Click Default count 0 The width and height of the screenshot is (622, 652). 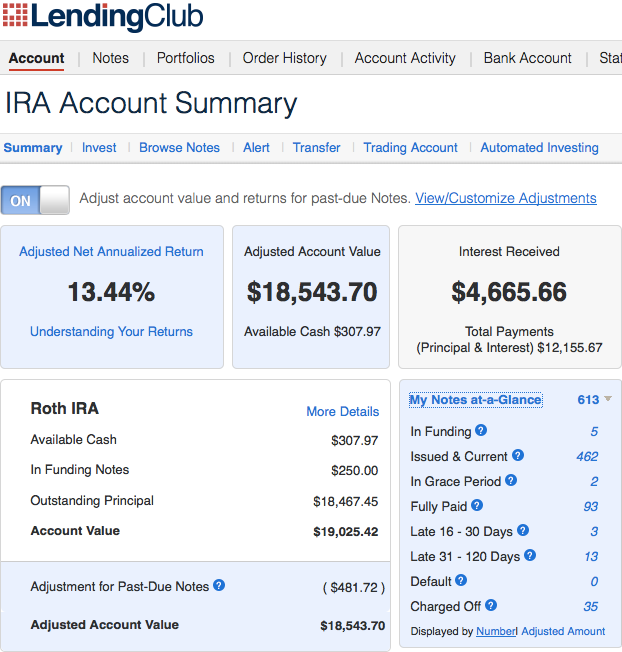594,581
